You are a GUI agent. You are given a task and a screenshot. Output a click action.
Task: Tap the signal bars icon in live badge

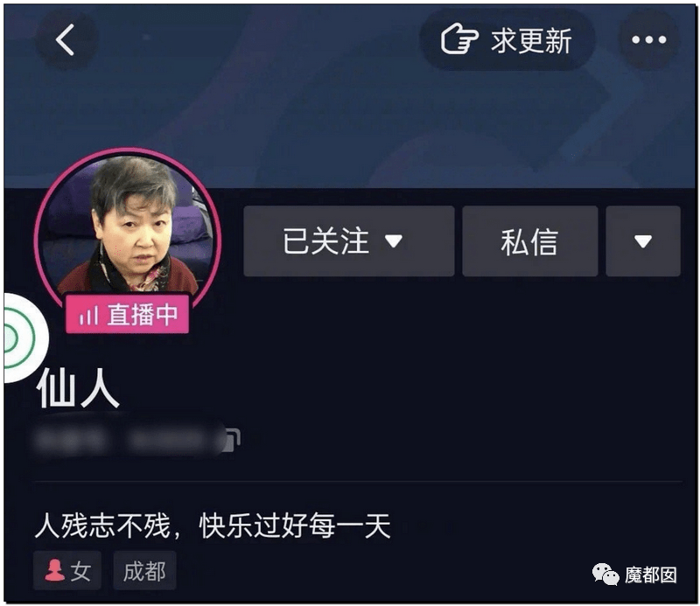pos(89,316)
